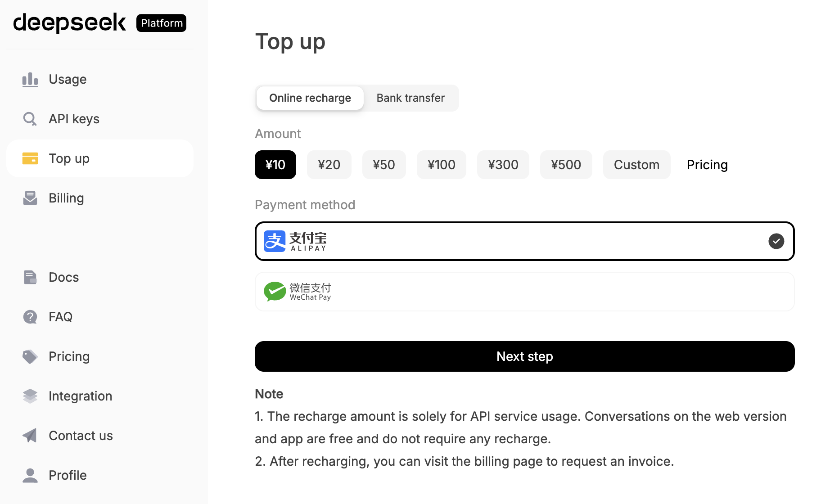Screen dimensions: 839x504
Task: Select WeChat Pay as payment method
Action: pos(524,292)
